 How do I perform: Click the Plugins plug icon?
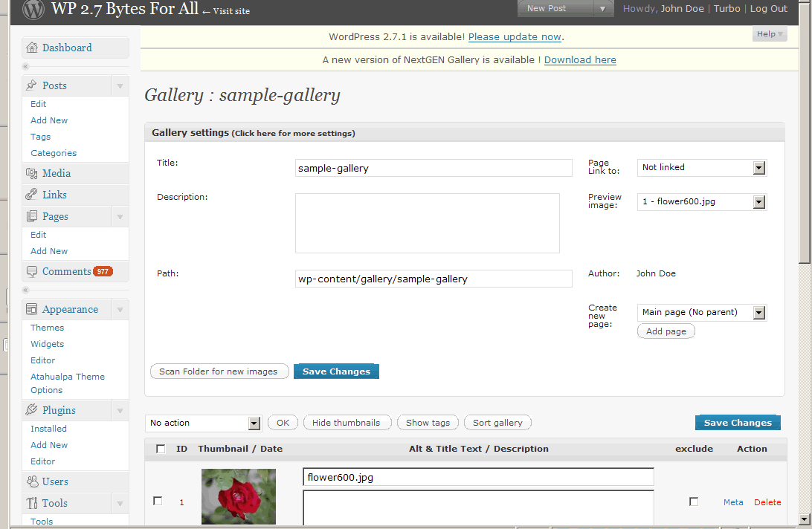pyautogui.click(x=31, y=410)
